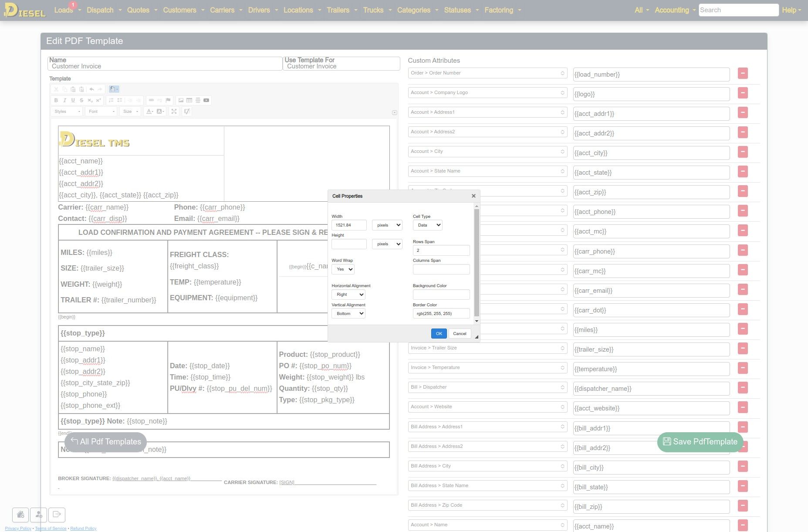This screenshot has width=808, height=532.
Task: Open the Word Wrap dropdown
Action: point(343,269)
